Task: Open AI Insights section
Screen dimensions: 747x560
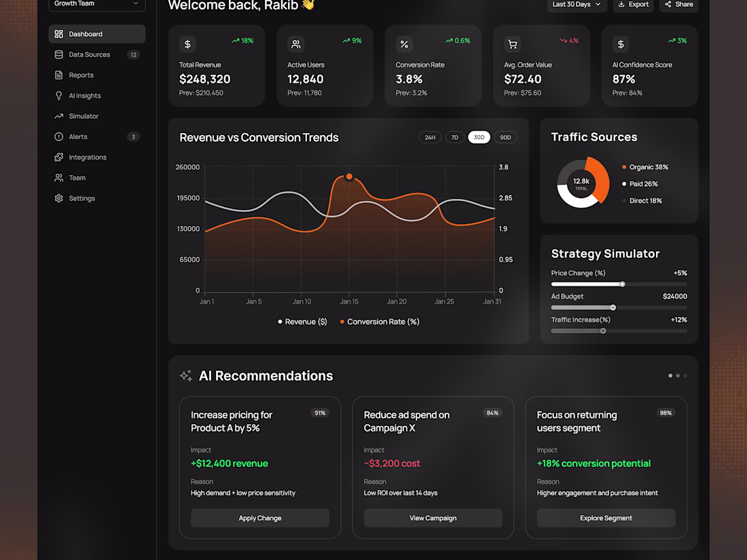Action: click(x=96, y=95)
